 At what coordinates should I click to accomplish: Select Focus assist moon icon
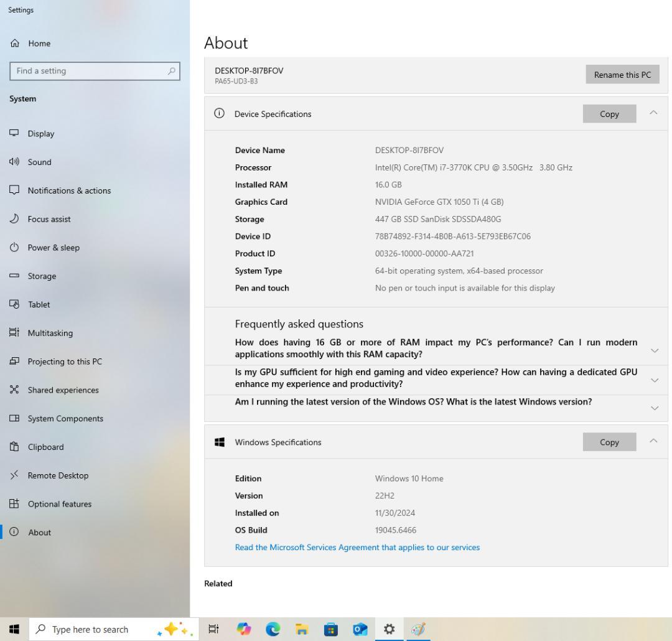(x=14, y=219)
